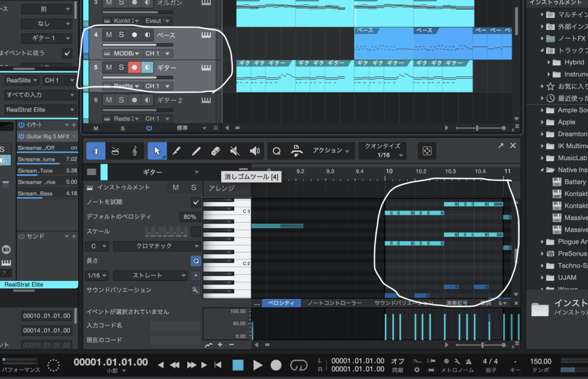This screenshot has height=379, width=588.
Task: Switch to drum editor view
Action: coord(115,151)
